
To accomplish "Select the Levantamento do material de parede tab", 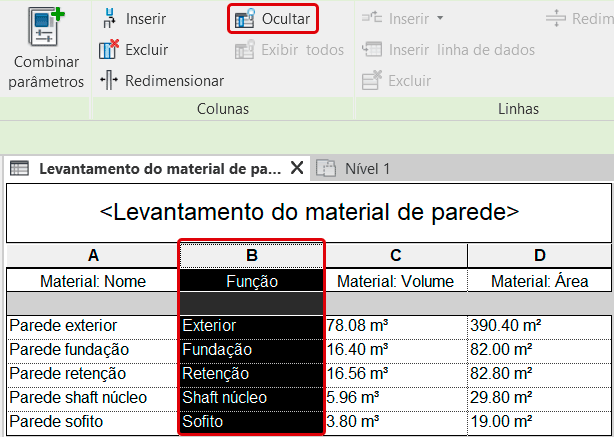I will tap(150, 168).
